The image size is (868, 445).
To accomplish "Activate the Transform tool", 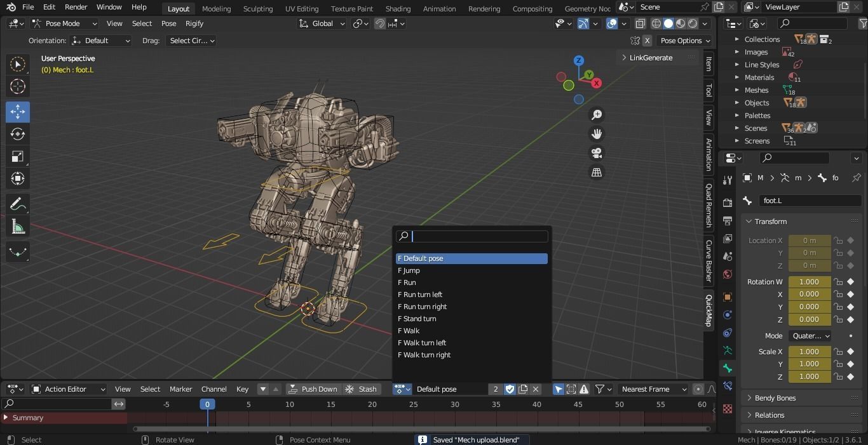I will (18, 178).
